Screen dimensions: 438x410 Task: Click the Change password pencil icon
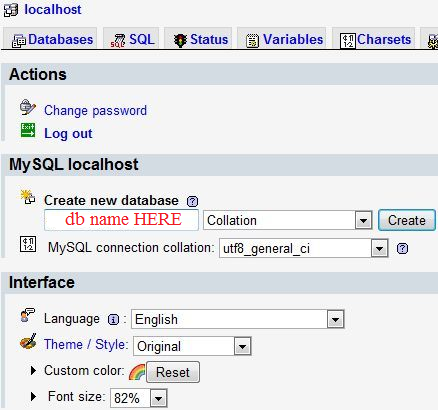(28, 107)
